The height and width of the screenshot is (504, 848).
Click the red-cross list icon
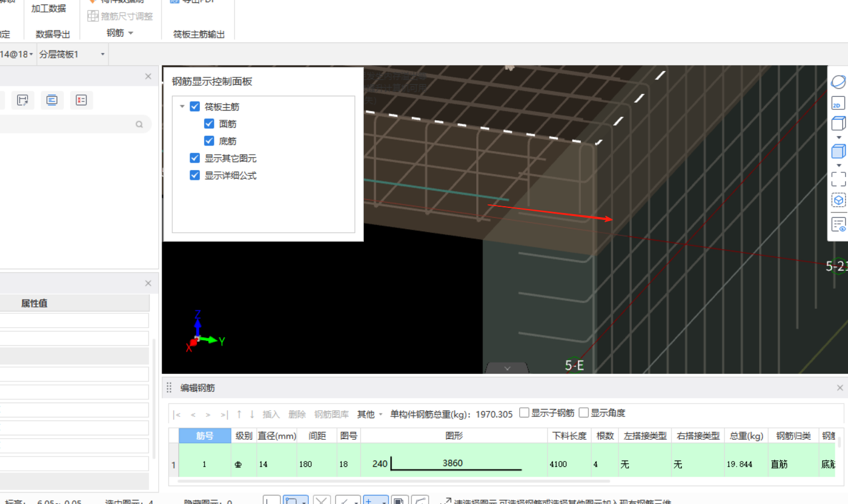click(81, 100)
